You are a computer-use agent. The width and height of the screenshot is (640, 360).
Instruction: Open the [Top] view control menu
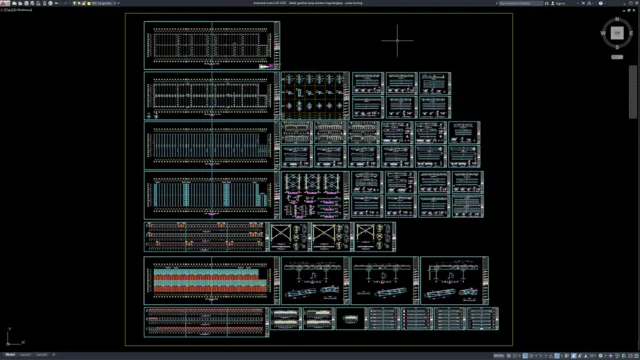pyautogui.click(x=8, y=10)
